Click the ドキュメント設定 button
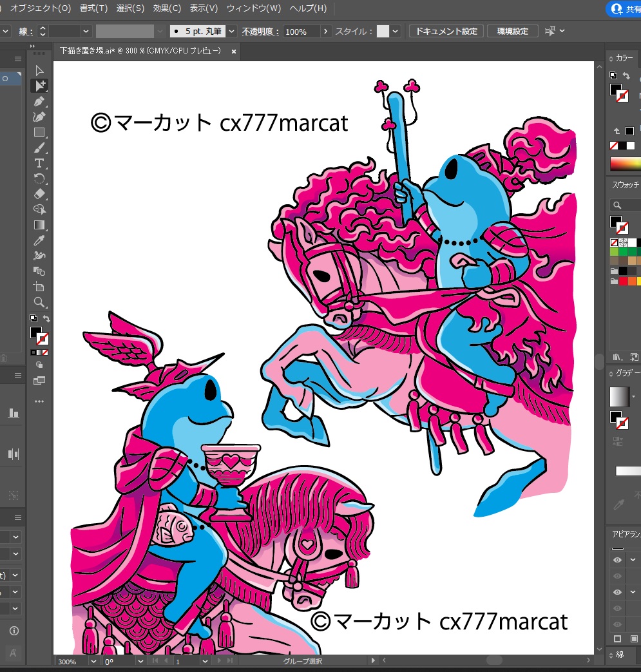The height and width of the screenshot is (672, 641). point(446,31)
